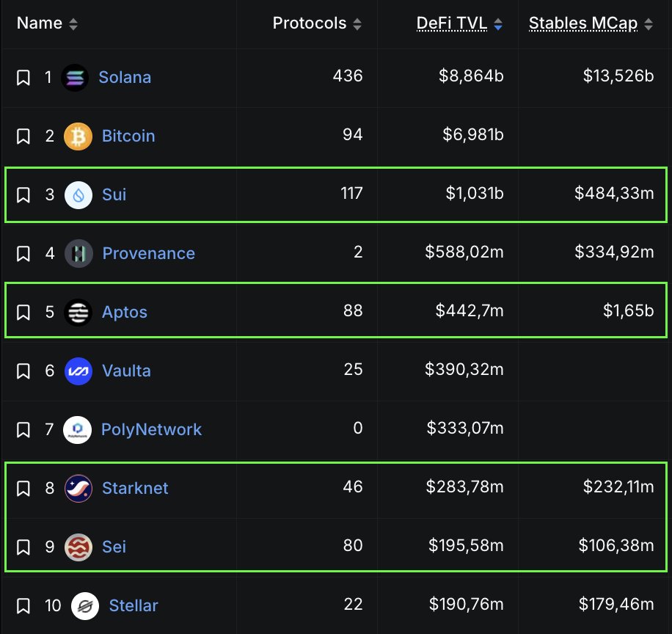Click the Starknet logo icon

(x=78, y=488)
